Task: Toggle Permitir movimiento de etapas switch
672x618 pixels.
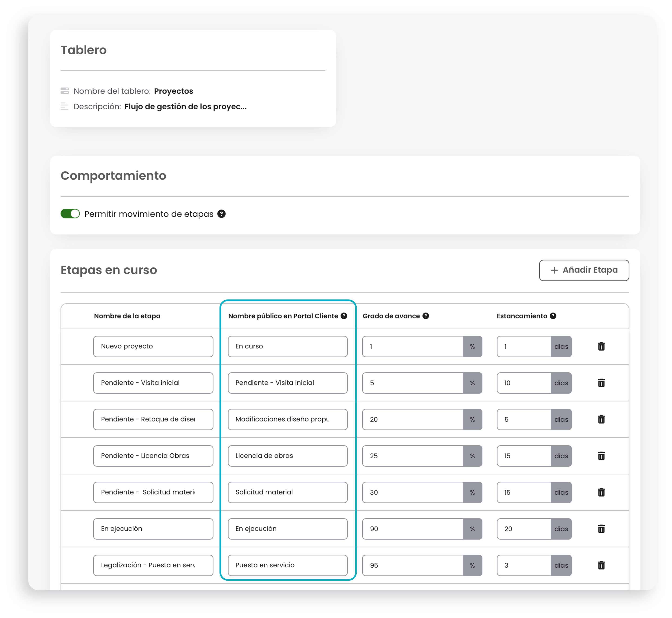Action: tap(70, 214)
